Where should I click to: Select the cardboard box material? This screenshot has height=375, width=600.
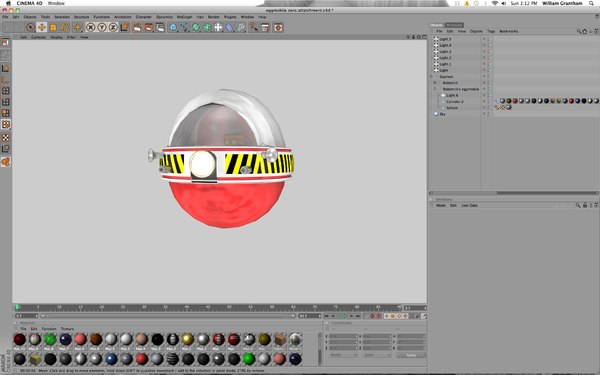[280, 339]
